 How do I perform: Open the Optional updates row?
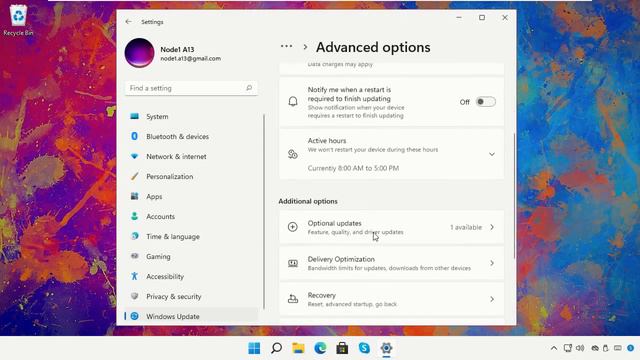(391, 227)
